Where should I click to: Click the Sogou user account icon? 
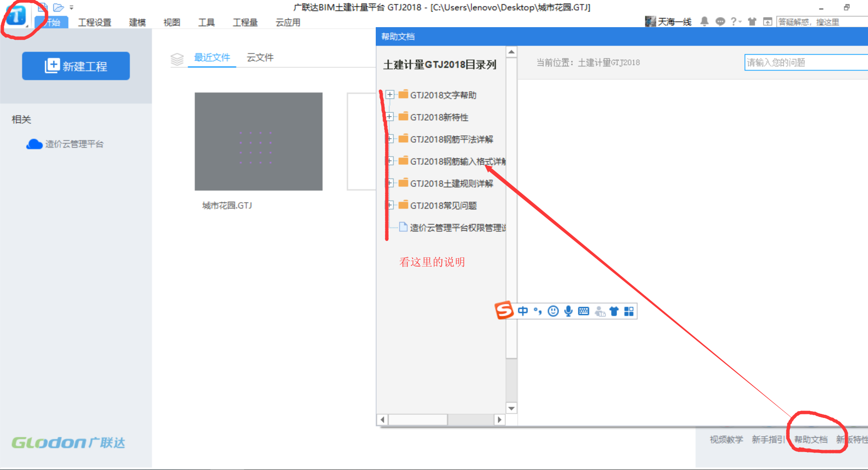point(600,312)
